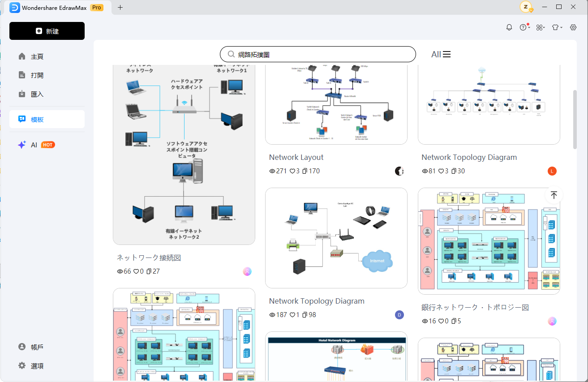Open the apps grid dropdown
Viewport: 588px width, 382px height.
click(x=540, y=27)
